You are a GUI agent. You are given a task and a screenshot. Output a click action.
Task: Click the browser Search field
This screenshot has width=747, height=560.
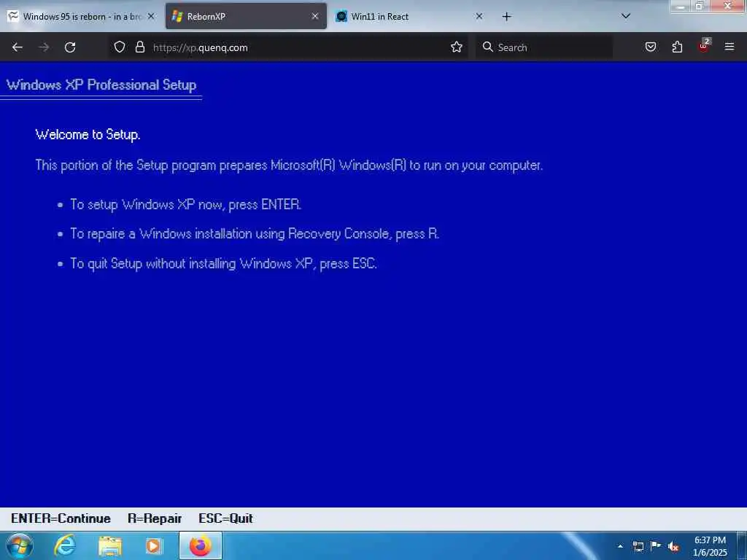pyautogui.click(x=544, y=47)
